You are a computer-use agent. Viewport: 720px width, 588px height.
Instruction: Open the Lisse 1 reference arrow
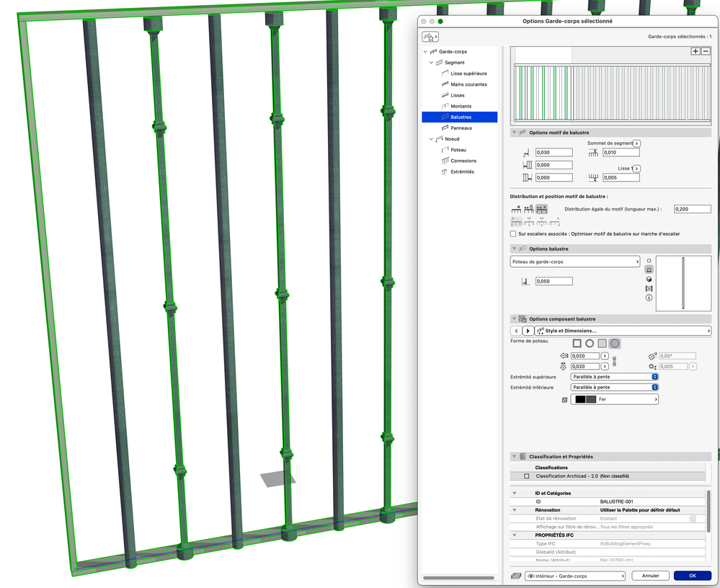coord(636,169)
